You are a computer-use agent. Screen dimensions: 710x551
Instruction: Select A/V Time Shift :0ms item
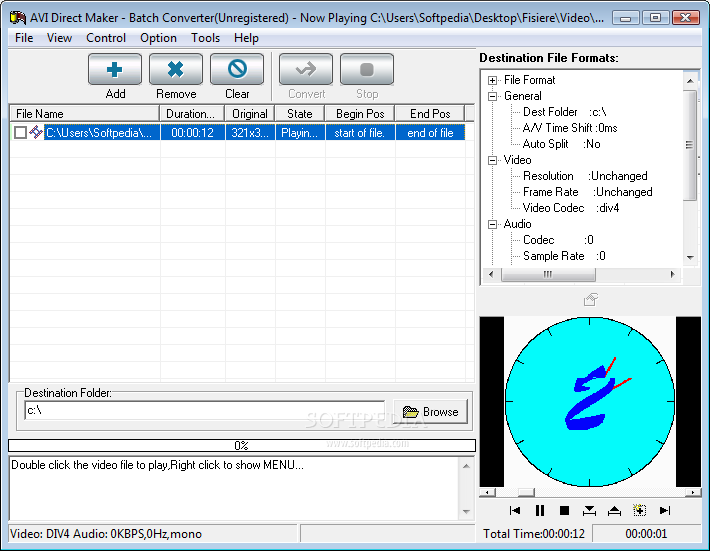pos(570,128)
